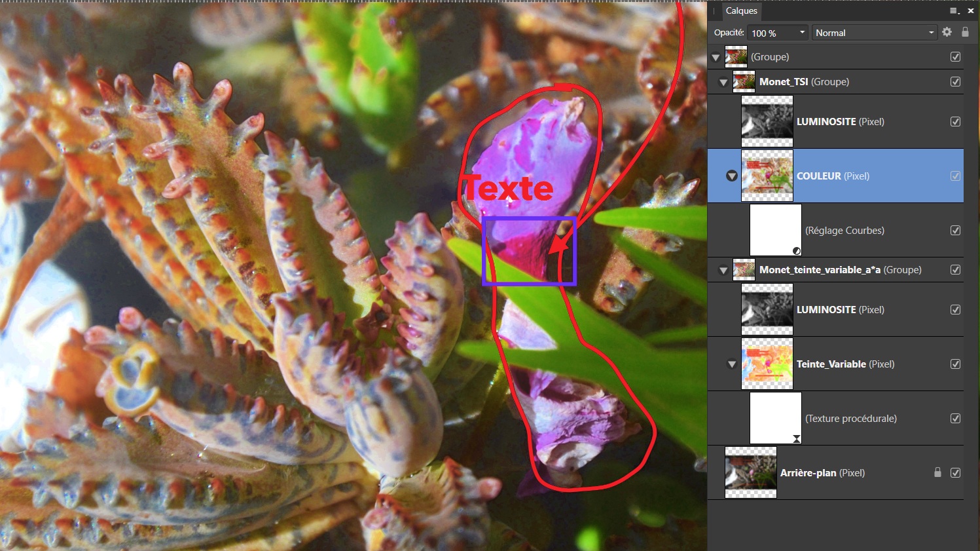Collapse the COULEUR layer's children
This screenshot has width=980, height=551.
pos(732,176)
